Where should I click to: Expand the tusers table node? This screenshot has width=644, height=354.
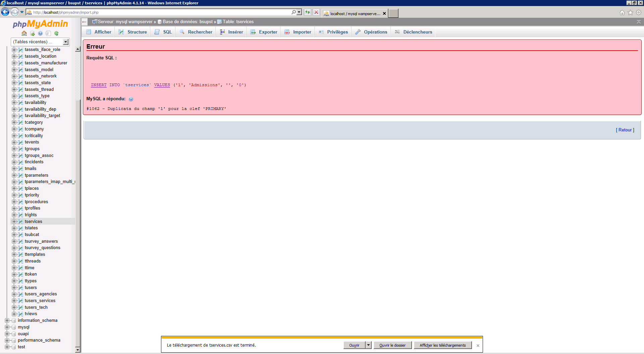tap(13, 287)
